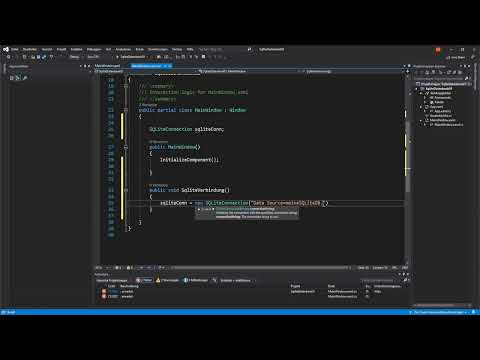Click the editor horizontal scrollbar
Image resolution: width=480 pixels, height=360 pixels.
pos(260,268)
